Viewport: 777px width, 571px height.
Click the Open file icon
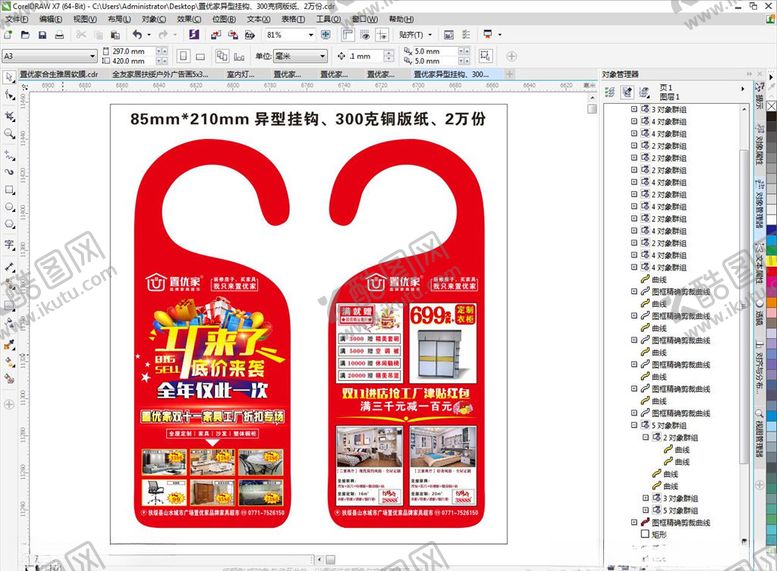pyautogui.click(x=25, y=35)
